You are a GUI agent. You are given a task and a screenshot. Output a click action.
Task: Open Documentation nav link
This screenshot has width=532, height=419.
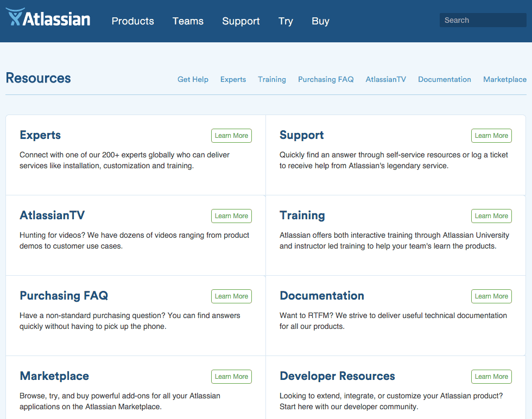pyautogui.click(x=445, y=79)
